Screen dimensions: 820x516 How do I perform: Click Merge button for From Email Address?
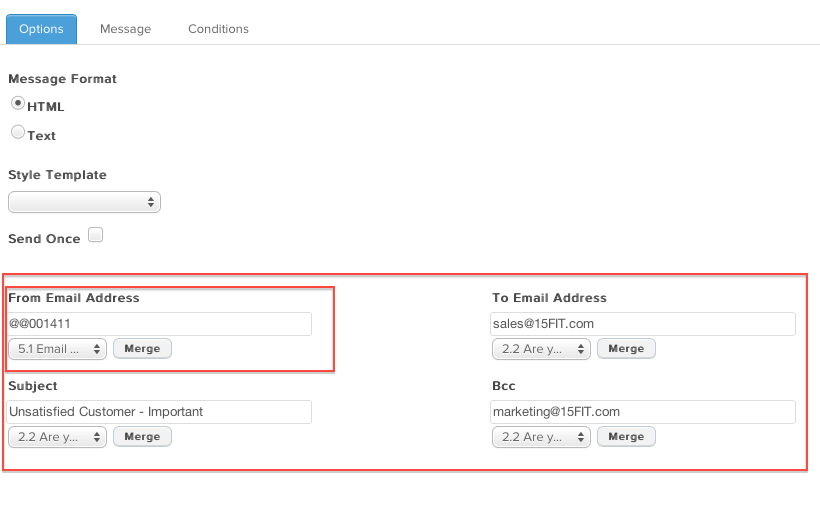(x=142, y=349)
